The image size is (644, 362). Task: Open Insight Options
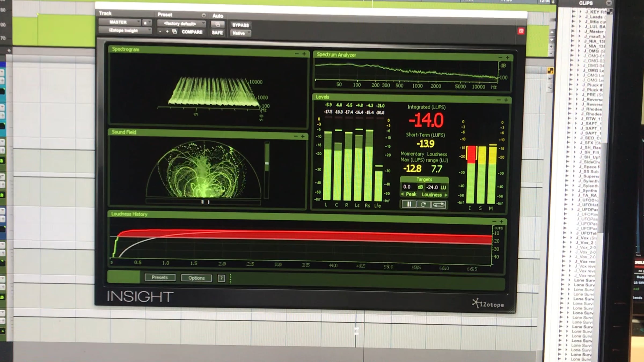click(x=196, y=278)
